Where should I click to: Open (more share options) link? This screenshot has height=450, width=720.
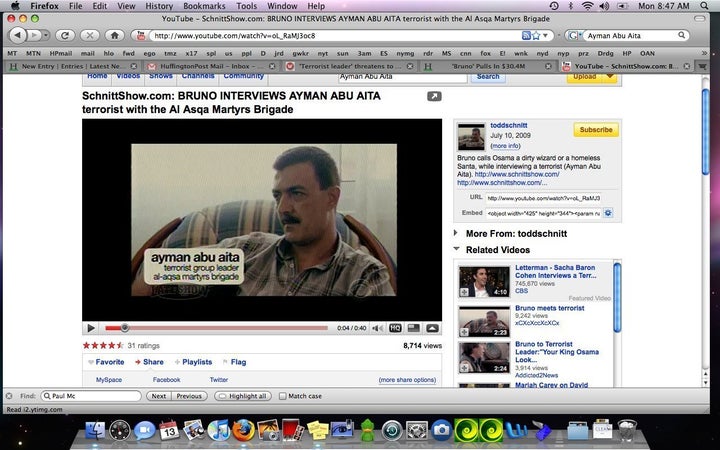tap(407, 380)
